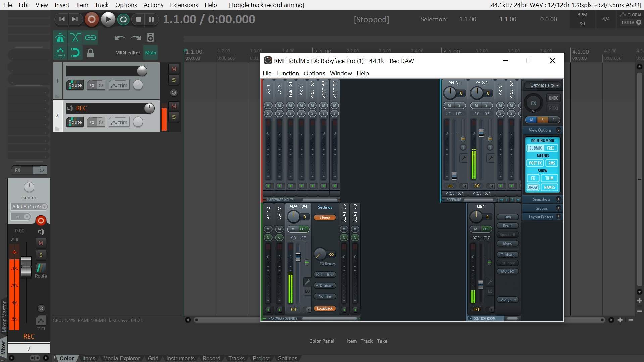This screenshot has height=362, width=644.
Task: Click the 4/4 time signature field
Action: click(x=606, y=19)
